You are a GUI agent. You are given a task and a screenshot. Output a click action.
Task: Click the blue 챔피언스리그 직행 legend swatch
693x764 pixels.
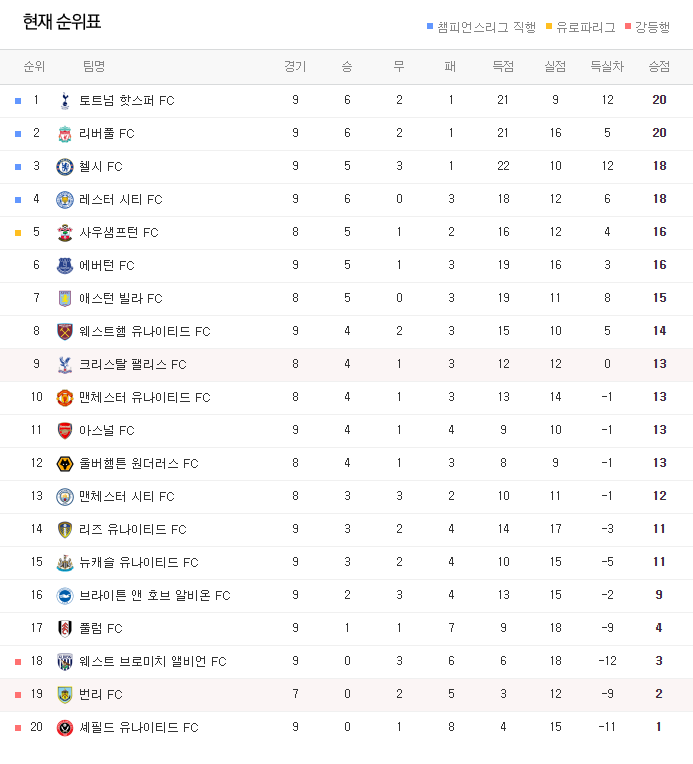click(x=430, y=26)
